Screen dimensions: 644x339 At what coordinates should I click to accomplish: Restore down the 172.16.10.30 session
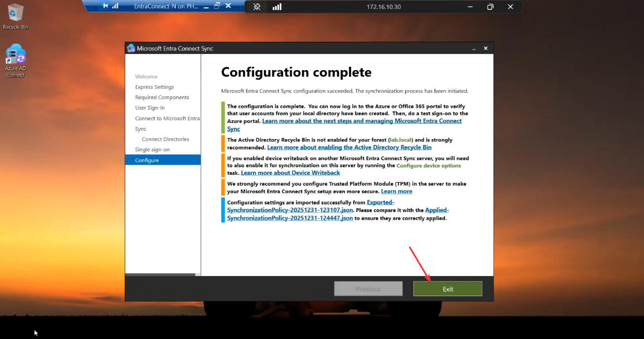(x=490, y=7)
